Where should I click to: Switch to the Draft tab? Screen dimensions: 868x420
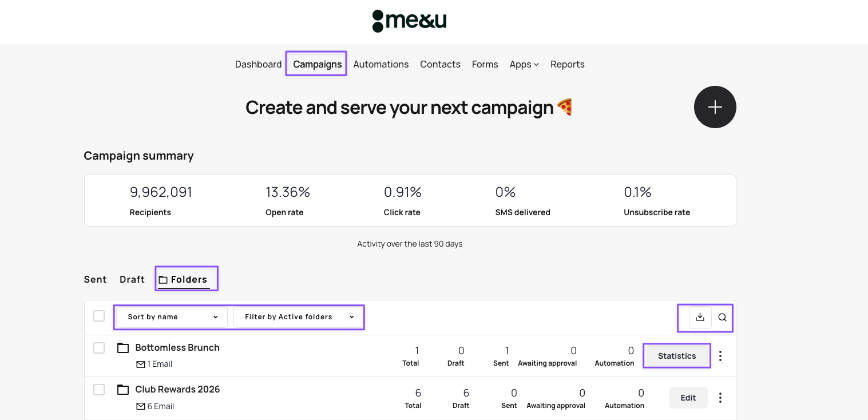pyautogui.click(x=132, y=279)
